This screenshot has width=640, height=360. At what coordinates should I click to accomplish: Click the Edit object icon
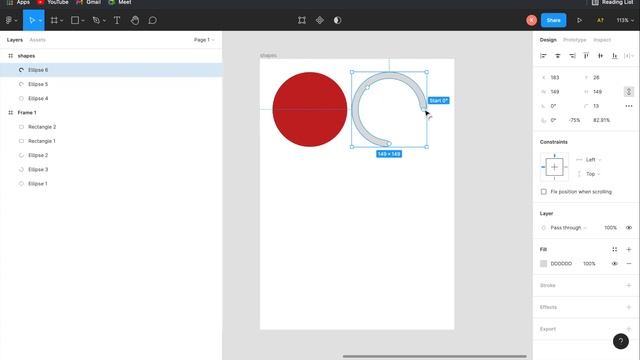pyautogui.click(x=302, y=20)
